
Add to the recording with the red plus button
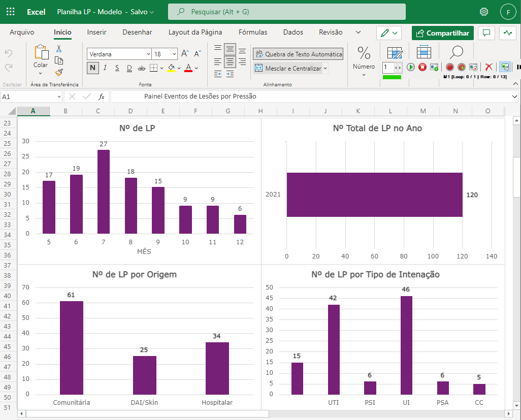tap(462, 67)
